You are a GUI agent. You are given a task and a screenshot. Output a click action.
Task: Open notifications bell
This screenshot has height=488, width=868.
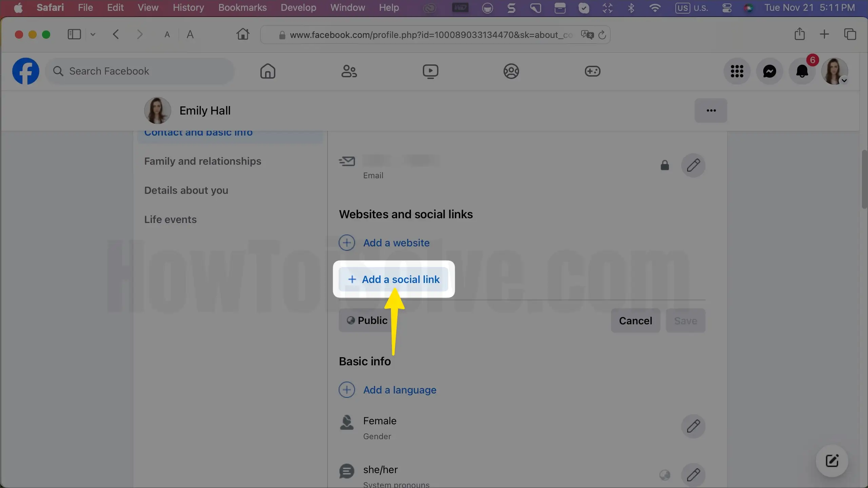pos(802,71)
